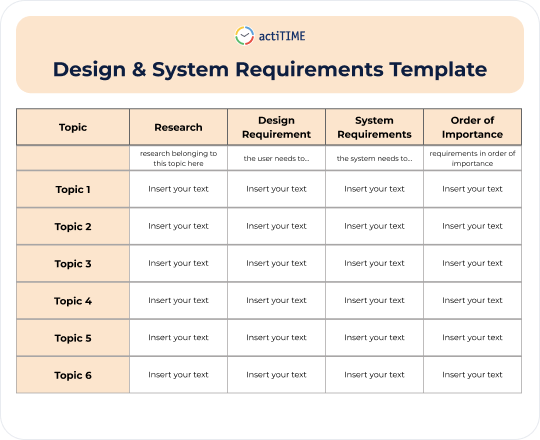The image size is (540, 440).
Task: Select 'research belonging to this topic here' hint
Action: (178, 158)
